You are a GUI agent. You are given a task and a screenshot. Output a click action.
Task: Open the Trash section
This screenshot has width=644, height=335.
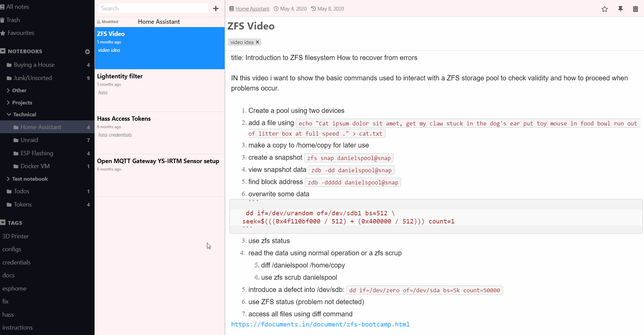(x=13, y=20)
